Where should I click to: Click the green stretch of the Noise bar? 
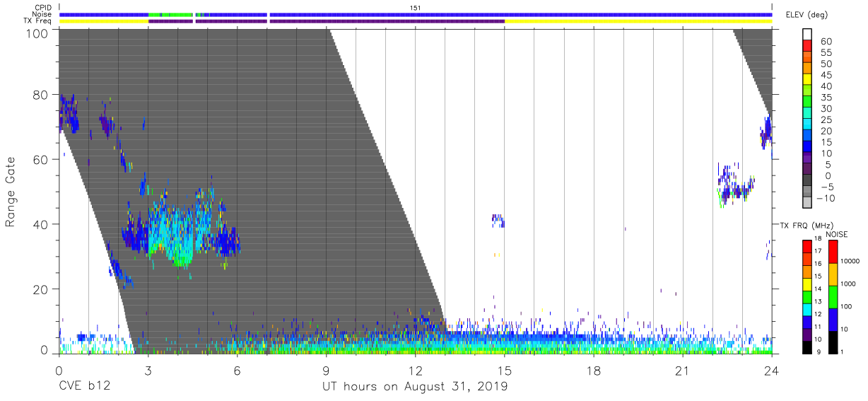[170, 14]
